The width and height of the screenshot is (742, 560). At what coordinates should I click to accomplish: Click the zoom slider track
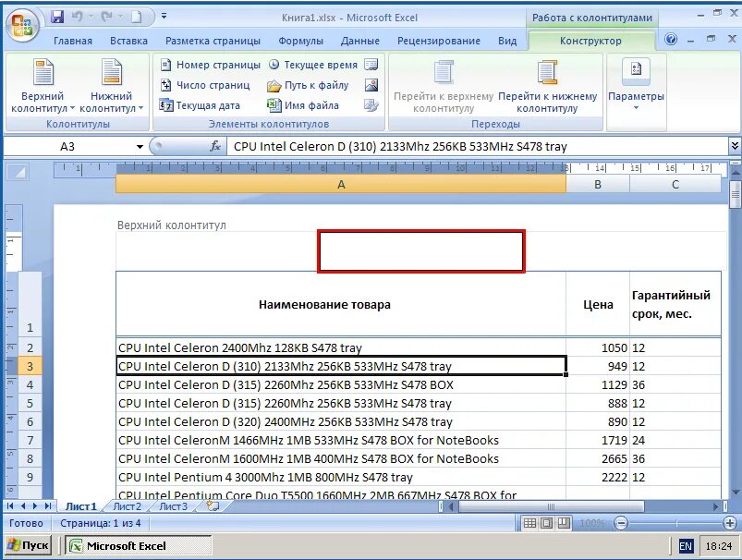(x=675, y=523)
